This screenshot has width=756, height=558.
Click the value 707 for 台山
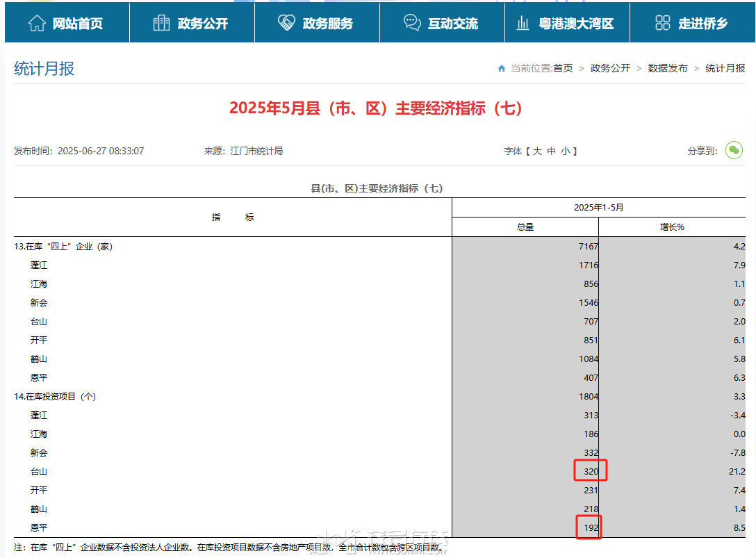click(591, 321)
